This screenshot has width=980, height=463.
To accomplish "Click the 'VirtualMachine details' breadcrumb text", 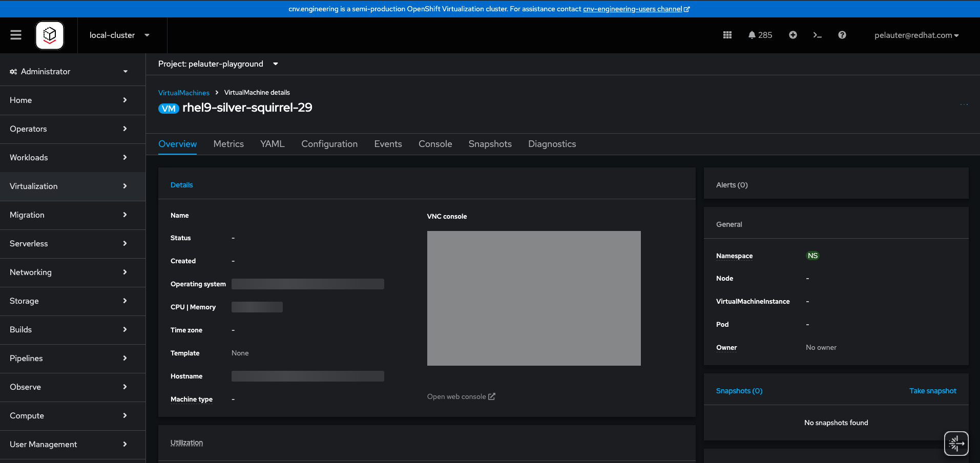I will [257, 93].
